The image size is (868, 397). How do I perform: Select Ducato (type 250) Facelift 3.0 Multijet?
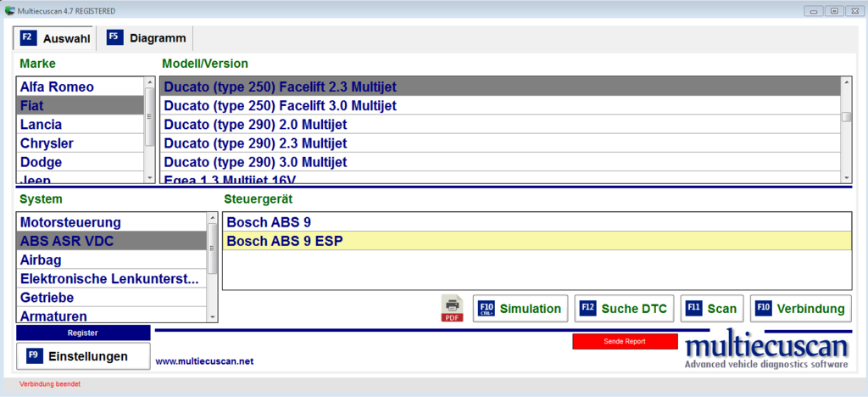click(500, 105)
